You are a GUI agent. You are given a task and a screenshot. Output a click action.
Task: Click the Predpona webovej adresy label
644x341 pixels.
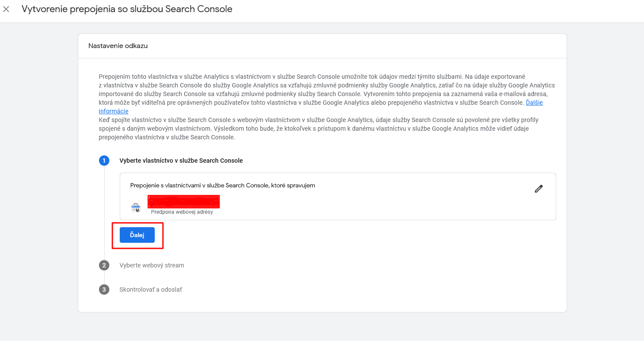182,212
